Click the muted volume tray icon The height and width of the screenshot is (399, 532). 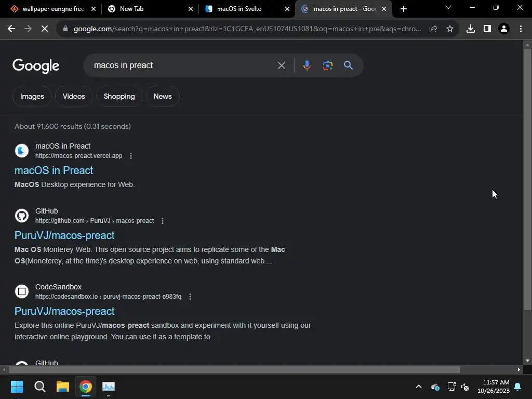point(465,387)
